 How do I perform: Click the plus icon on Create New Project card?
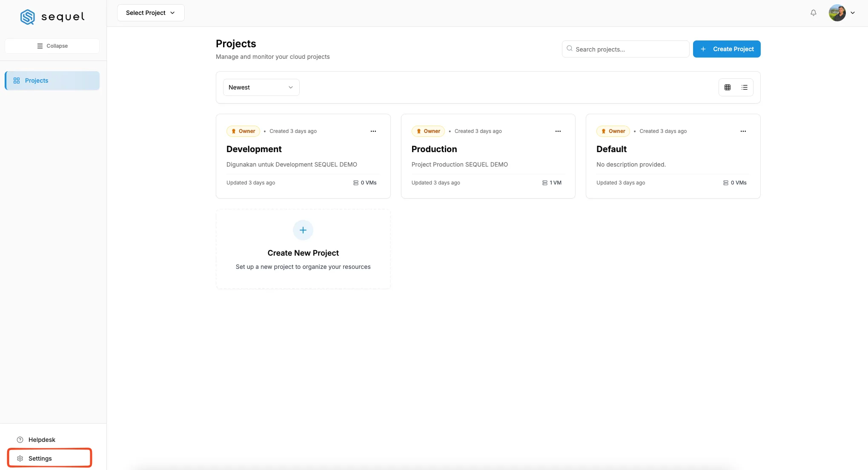(x=303, y=230)
